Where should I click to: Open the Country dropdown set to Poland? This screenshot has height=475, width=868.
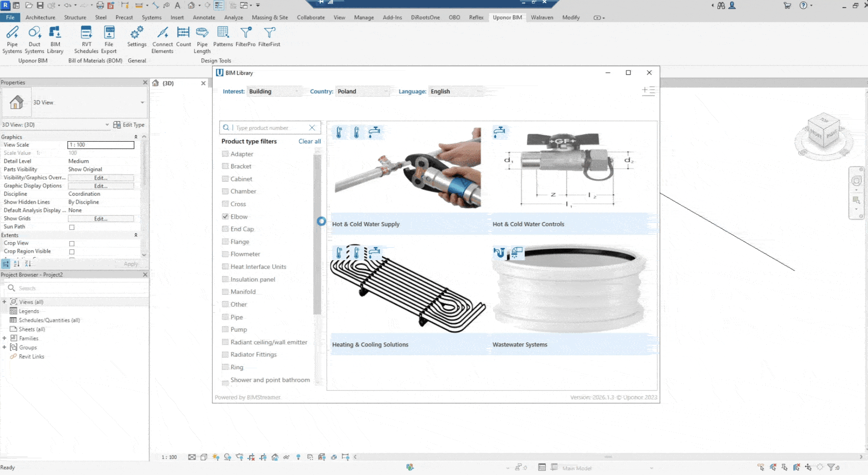coord(362,91)
